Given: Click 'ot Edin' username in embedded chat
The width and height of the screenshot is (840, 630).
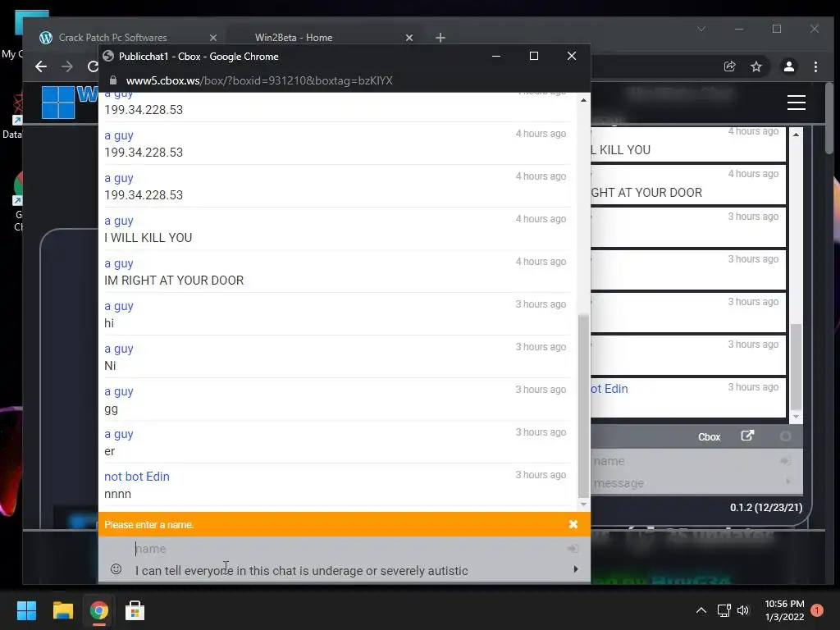Looking at the screenshot, I should pyautogui.click(x=609, y=388).
